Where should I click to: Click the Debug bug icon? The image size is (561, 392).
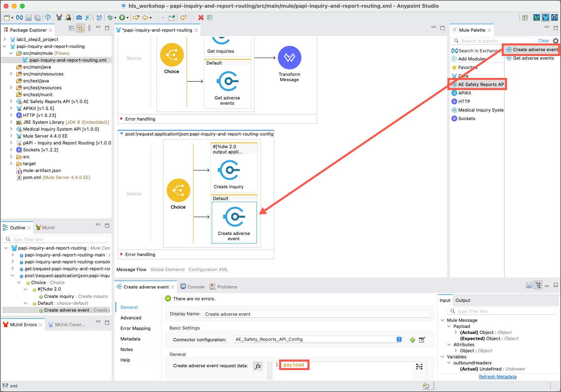point(110,17)
